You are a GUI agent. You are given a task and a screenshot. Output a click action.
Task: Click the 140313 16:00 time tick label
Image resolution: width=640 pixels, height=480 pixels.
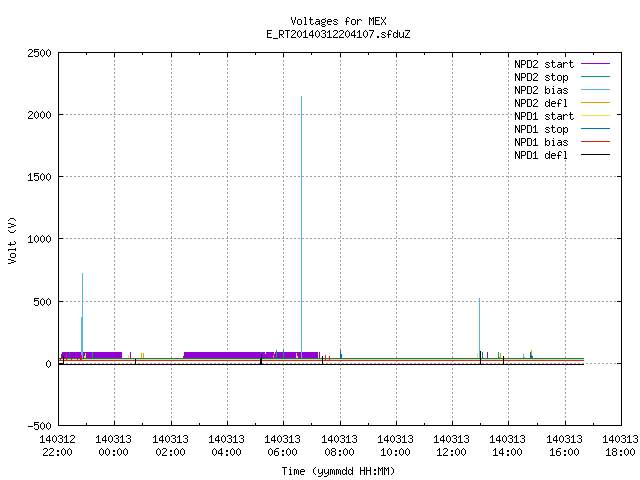(564, 446)
